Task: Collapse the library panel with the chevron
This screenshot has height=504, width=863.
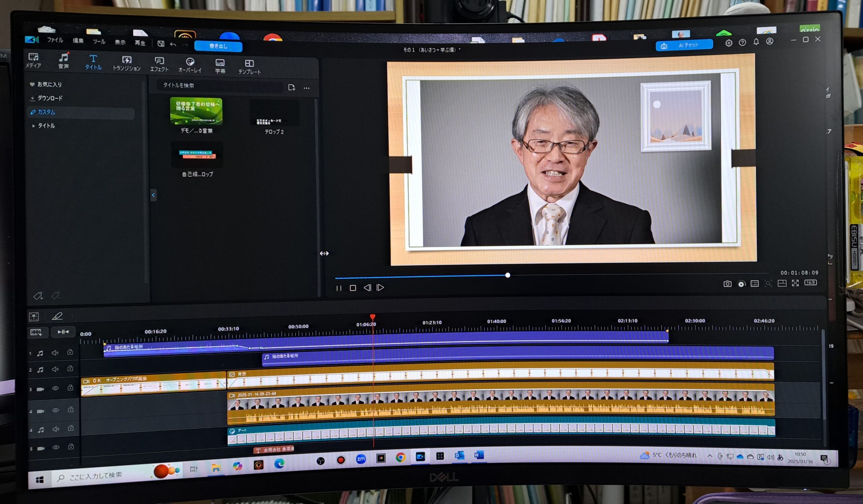Action: pos(153,195)
